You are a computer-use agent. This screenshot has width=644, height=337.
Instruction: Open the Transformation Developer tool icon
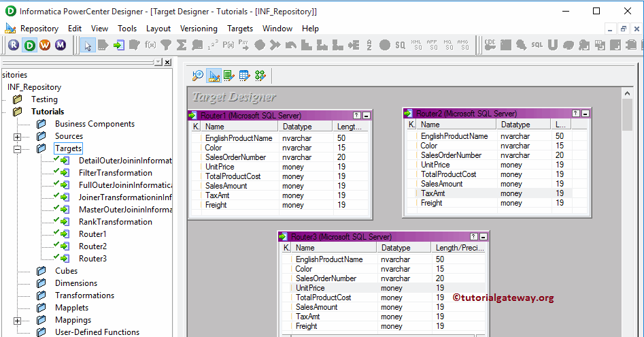[x=228, y=76]
